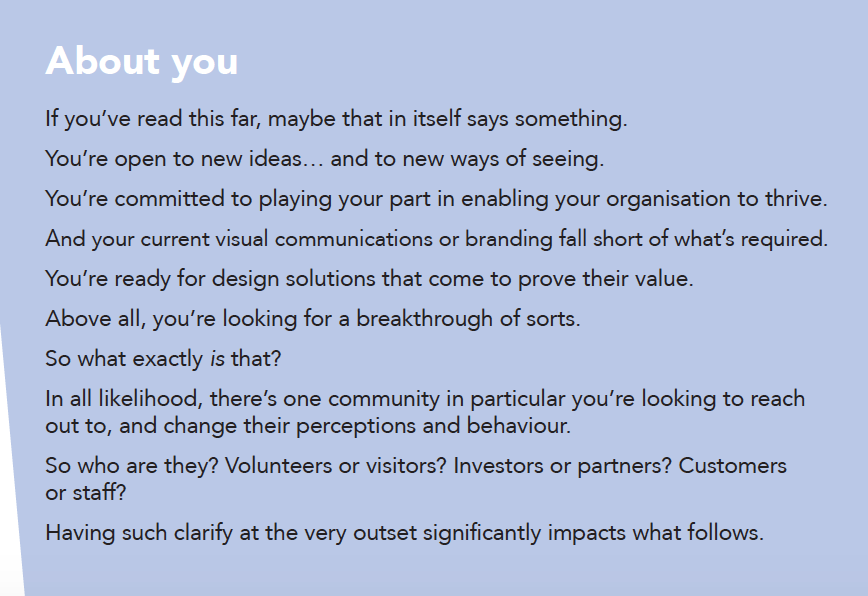Click the line 'So what exactly is that?'
Screen dimensions: 868x596
click(163, 359)
